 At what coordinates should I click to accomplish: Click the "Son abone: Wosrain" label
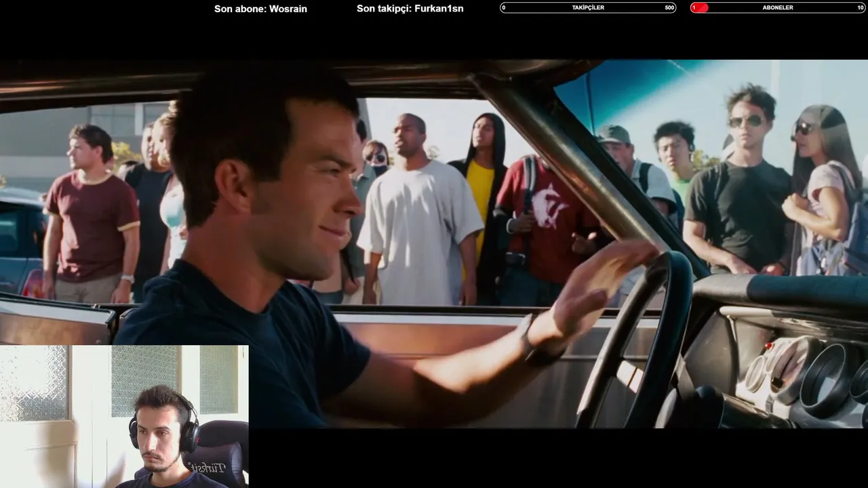click(260, 9)
